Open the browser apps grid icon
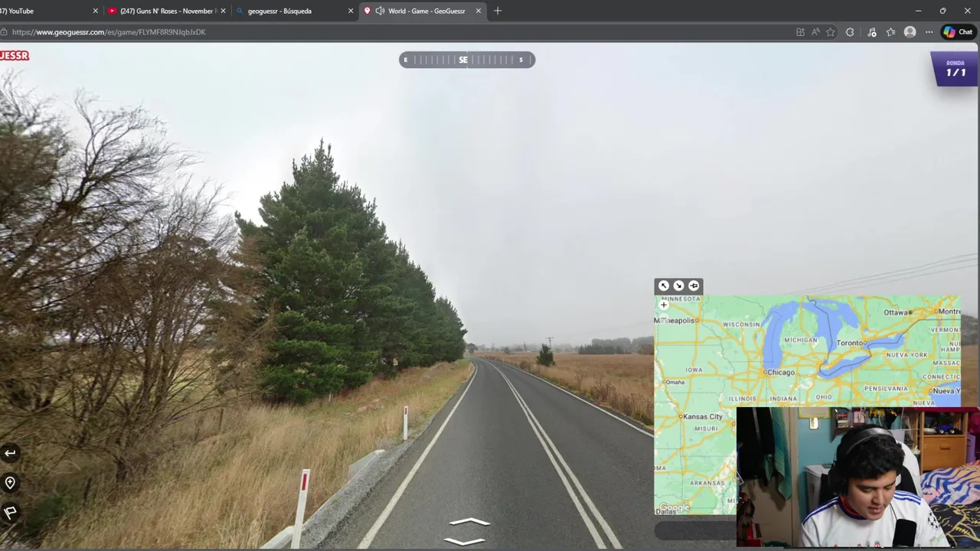980x551 pixels. pyautogui.click(x=800, y=32)
